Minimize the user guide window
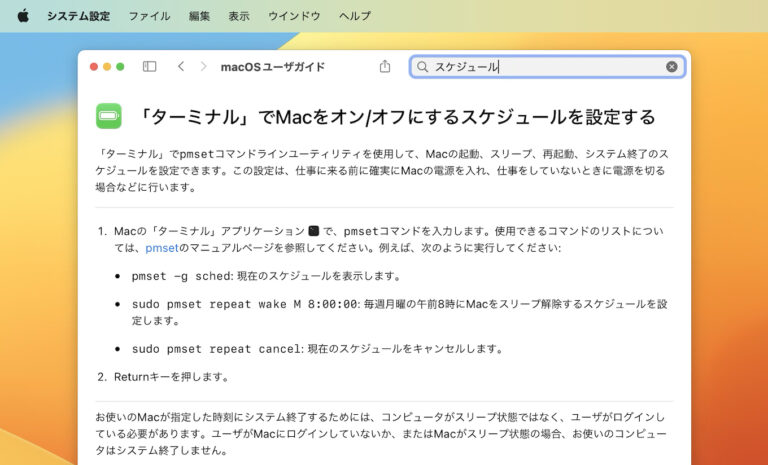 click(107, 67)
